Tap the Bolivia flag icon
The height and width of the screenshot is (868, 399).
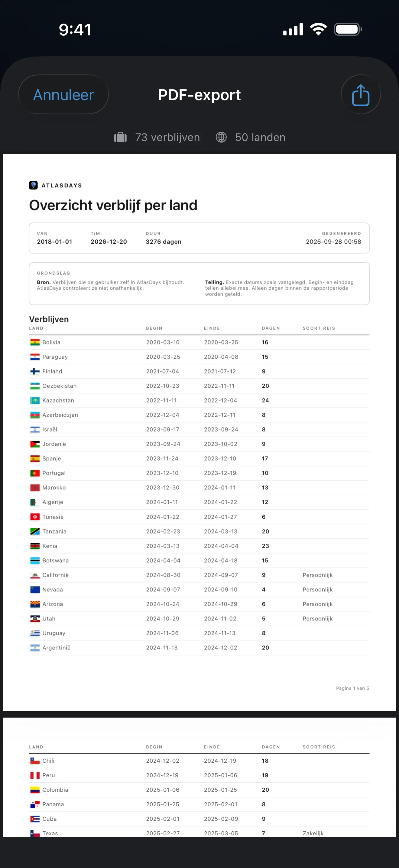pyautogui.click(x=35, y=342)
